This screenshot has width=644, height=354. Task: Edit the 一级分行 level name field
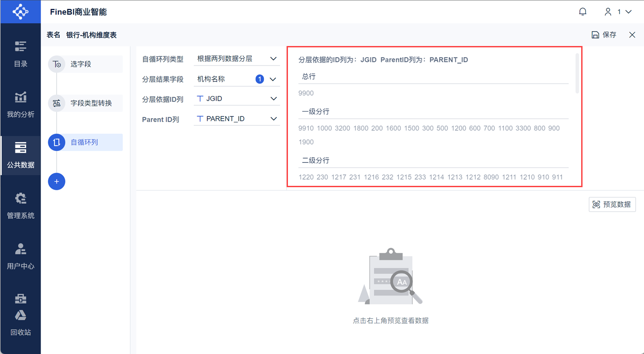(x=433, y=112)
